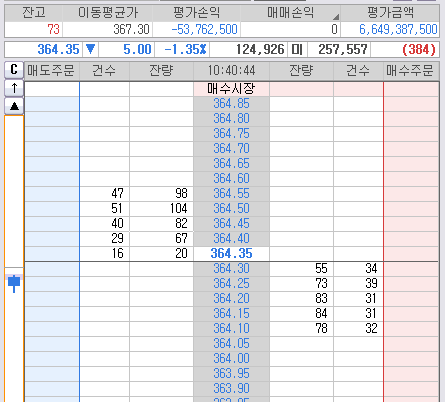This screenshot has width=445, height=402.
Task: Click the open interest value 257,557
Action: point(343,50)
